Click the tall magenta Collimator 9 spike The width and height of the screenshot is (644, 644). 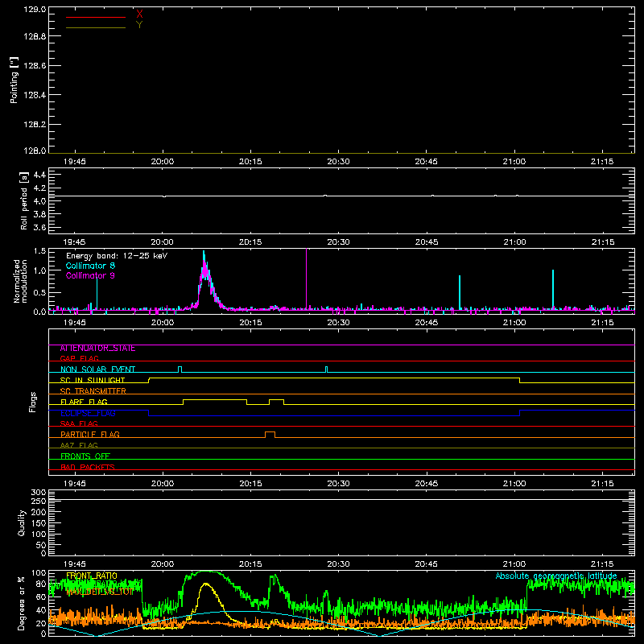coord(307,278)
